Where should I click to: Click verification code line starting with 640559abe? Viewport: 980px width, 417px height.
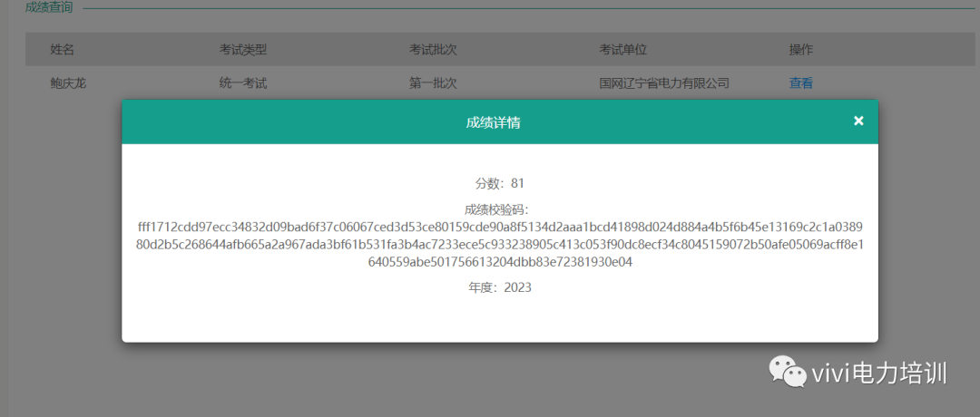tap(500, 263)
